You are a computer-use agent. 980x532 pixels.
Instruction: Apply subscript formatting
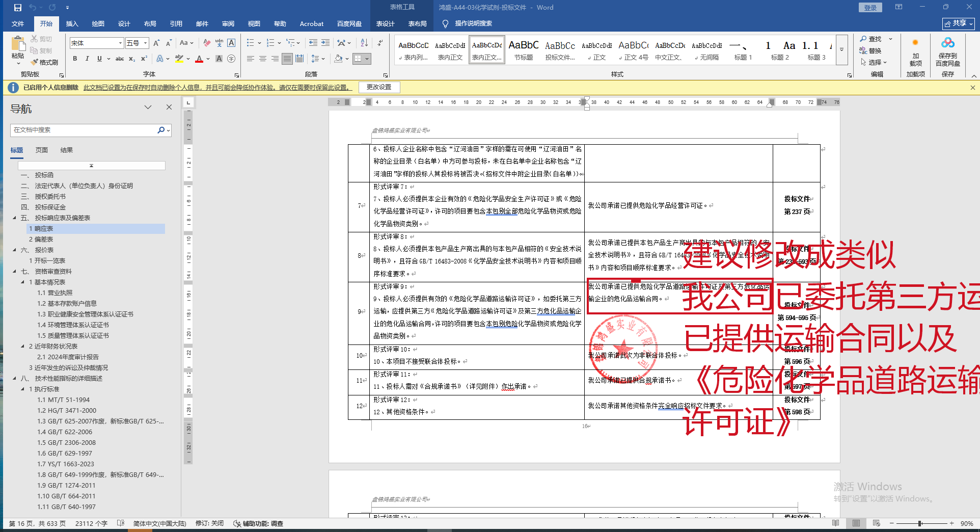coord(132,59)
